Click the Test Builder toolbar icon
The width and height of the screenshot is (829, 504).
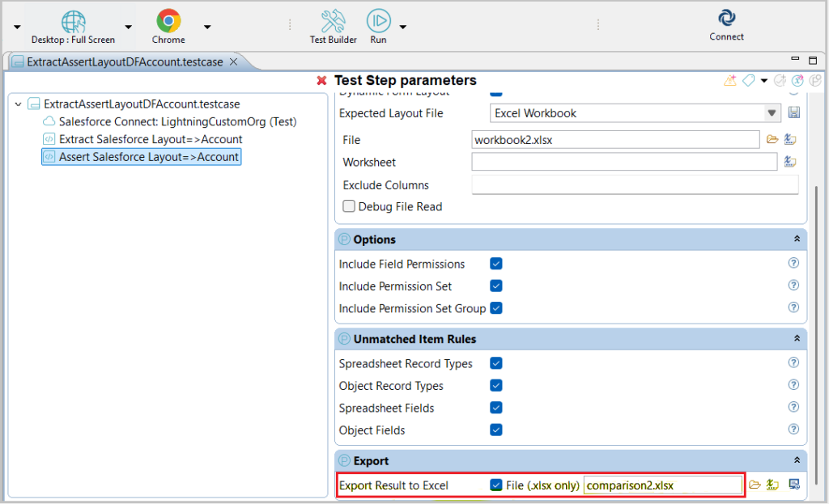[333, 21]
